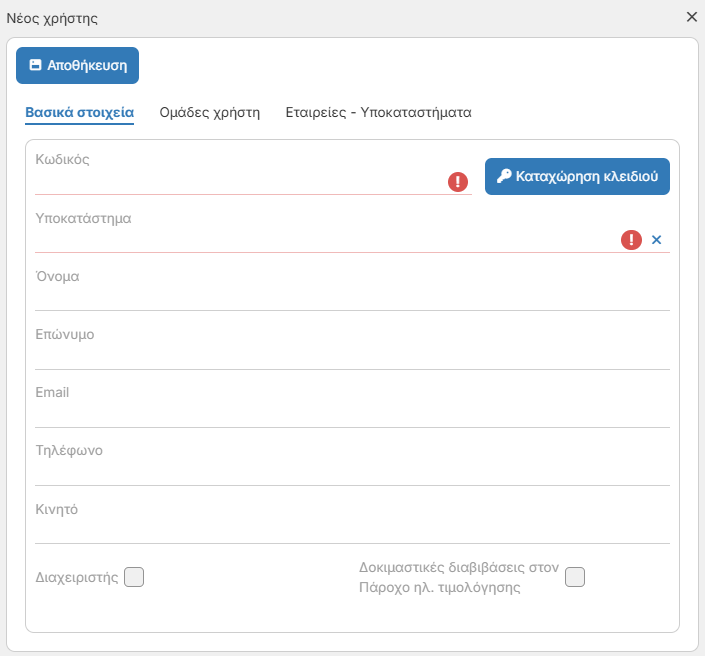Click the Email input field
Viewport: 705px width, 656px height.
(352, 415)
